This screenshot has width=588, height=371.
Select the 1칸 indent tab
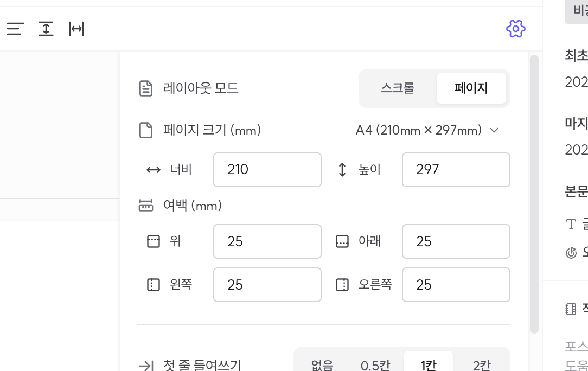pyautogui.click(x=429, y=364)
